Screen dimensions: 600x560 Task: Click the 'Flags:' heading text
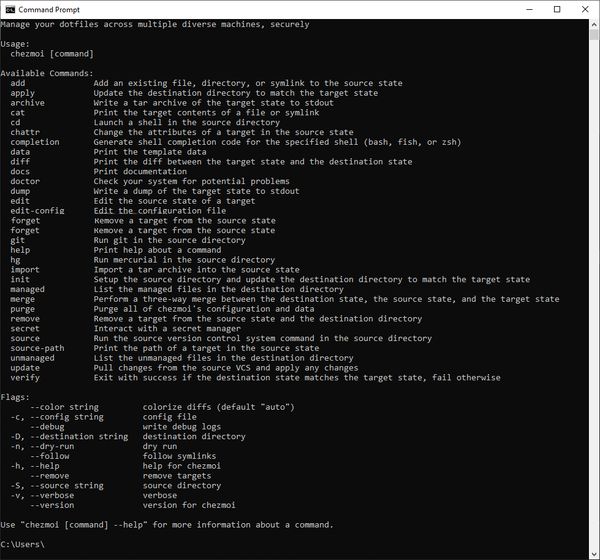pyautogui.click(x=17, y=396)
